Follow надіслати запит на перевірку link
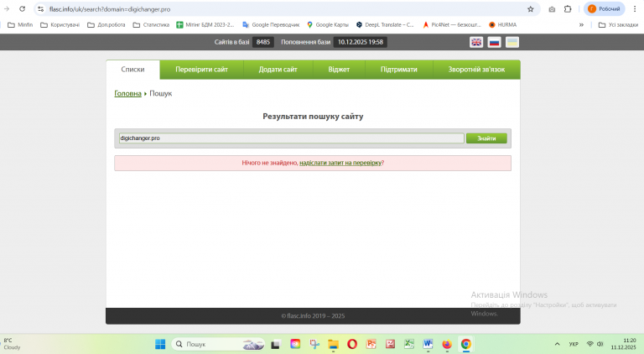Image resolution: width=644 pixels, height=354 pixels. [340, 163]
